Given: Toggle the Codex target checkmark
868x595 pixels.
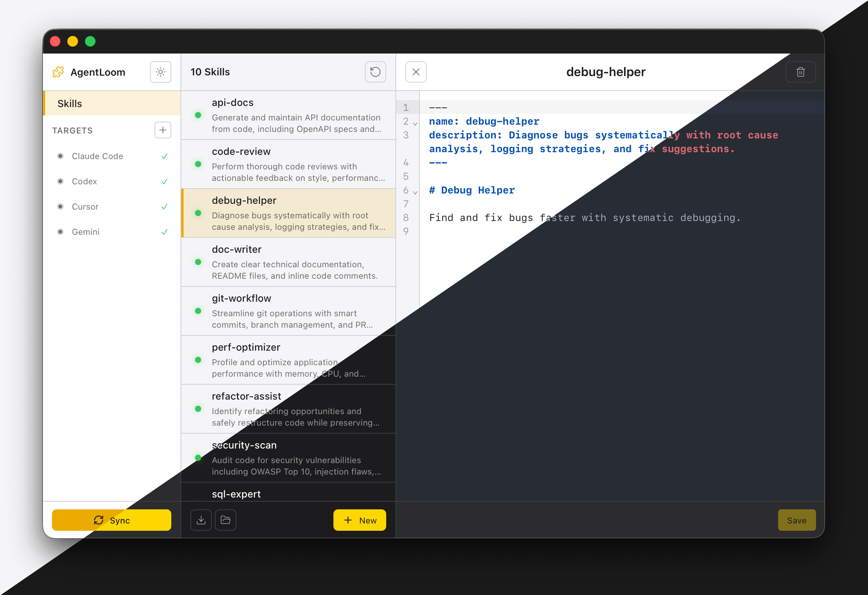Looking at the screenshot, I should pyautogui.click(x=164, y=181).
